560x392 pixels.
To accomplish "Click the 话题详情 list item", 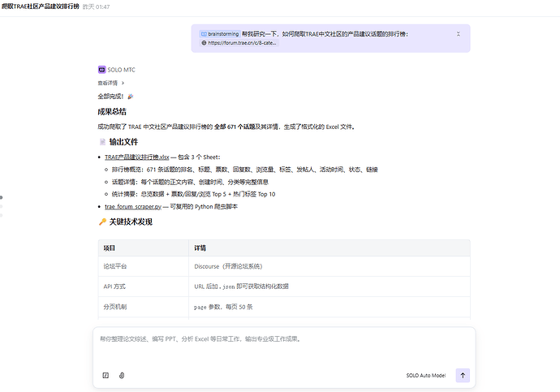I will (x=190, y=182).
